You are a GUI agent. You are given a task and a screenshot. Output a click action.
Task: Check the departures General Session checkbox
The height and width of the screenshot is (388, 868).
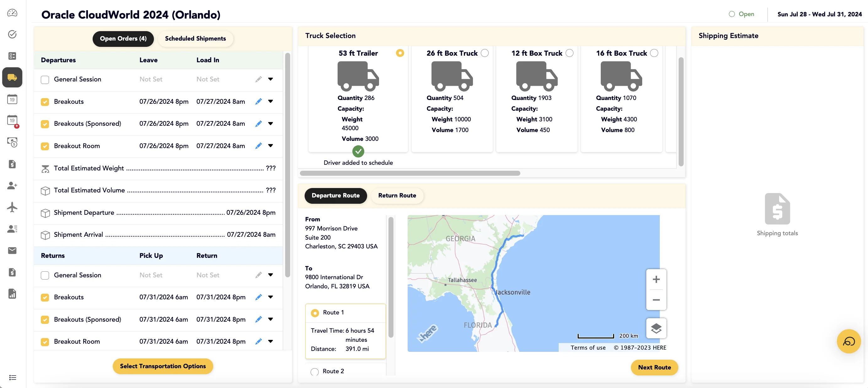point(45,80)
